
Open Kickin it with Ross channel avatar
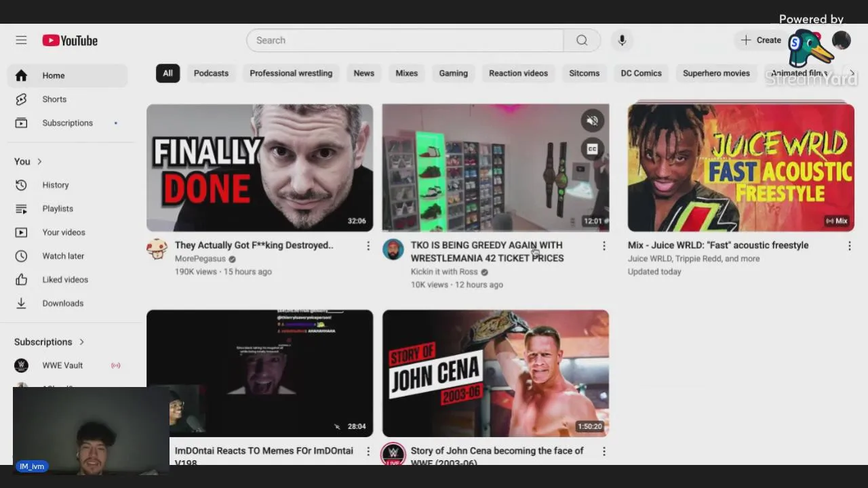point(393,249)
